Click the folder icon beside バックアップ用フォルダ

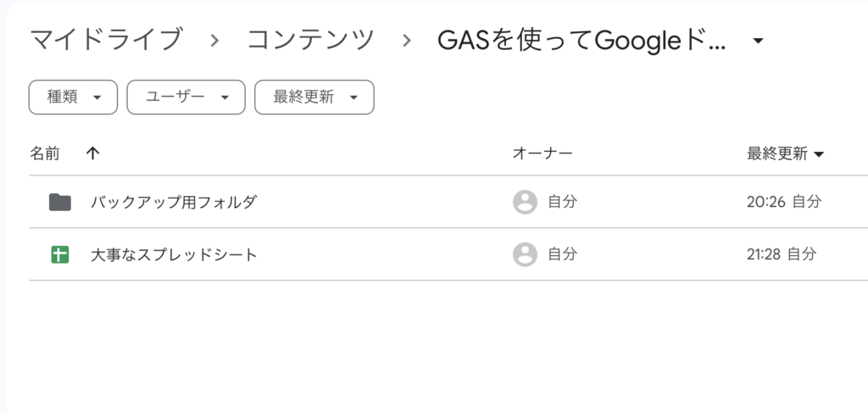(x=59, y=202)
